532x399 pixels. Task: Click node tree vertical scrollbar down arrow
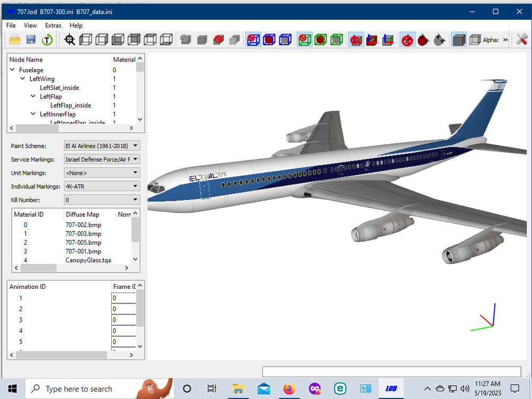click(140, 119)
